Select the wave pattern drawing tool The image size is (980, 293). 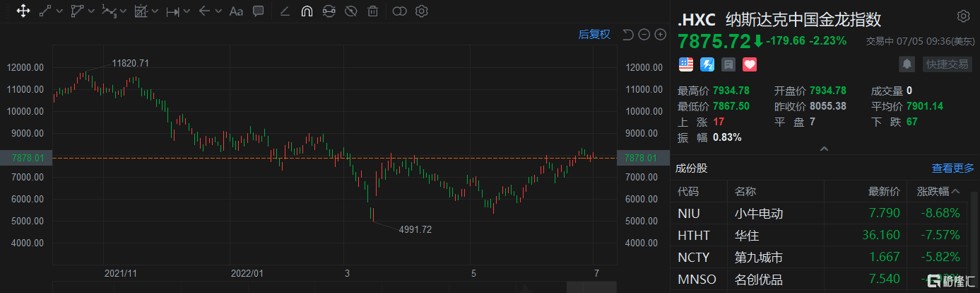(x=109, y=11)
